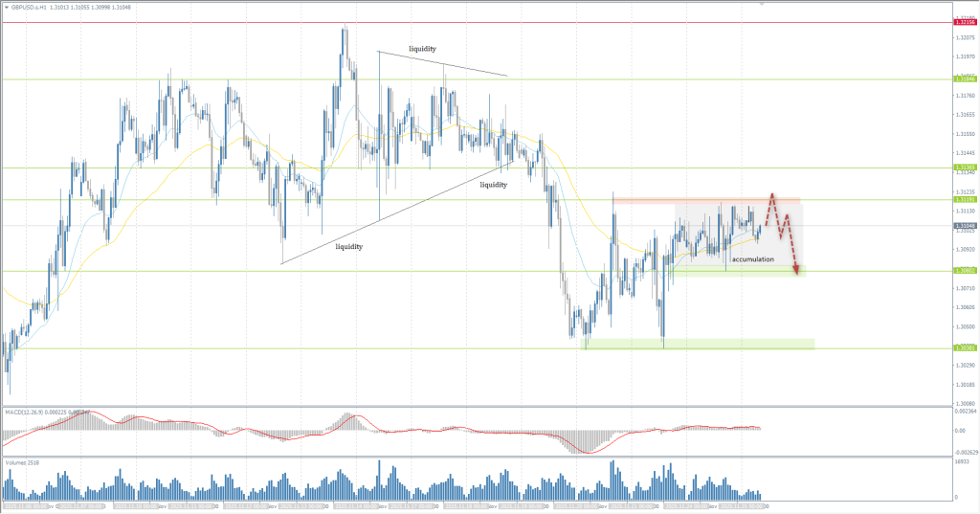Click the 1.31191 level price tag
The height and width of the screenshot is (514, 980).
(964, 200)
